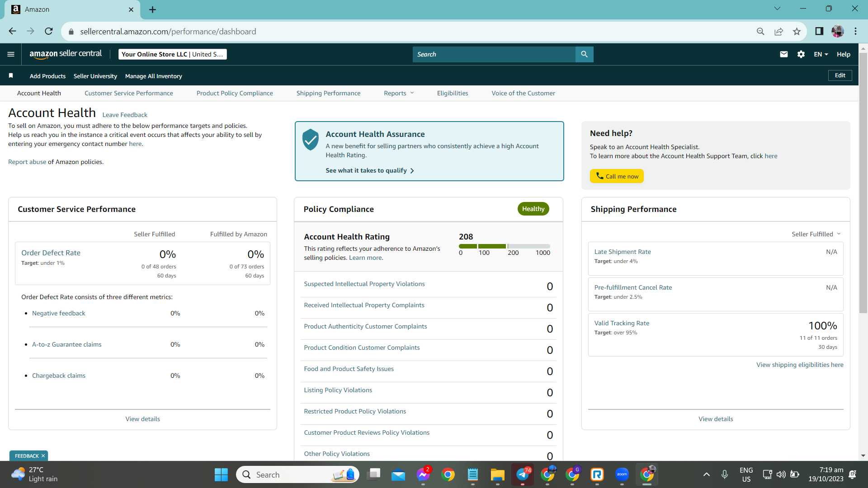The image size is (868, 488).
Task: Open Zoom from the taskbar
Action: (622, 474)
